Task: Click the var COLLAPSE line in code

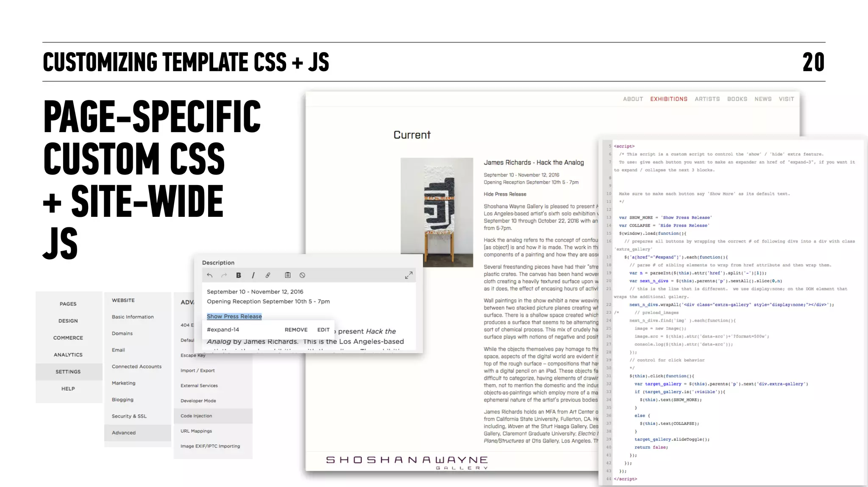Action: pos(664,225)
